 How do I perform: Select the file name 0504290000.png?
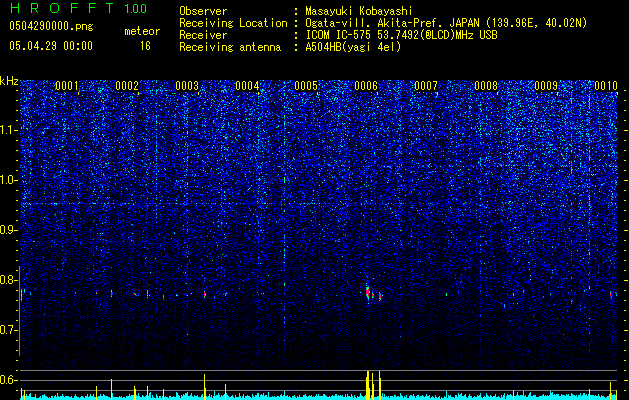click(51, 27)
